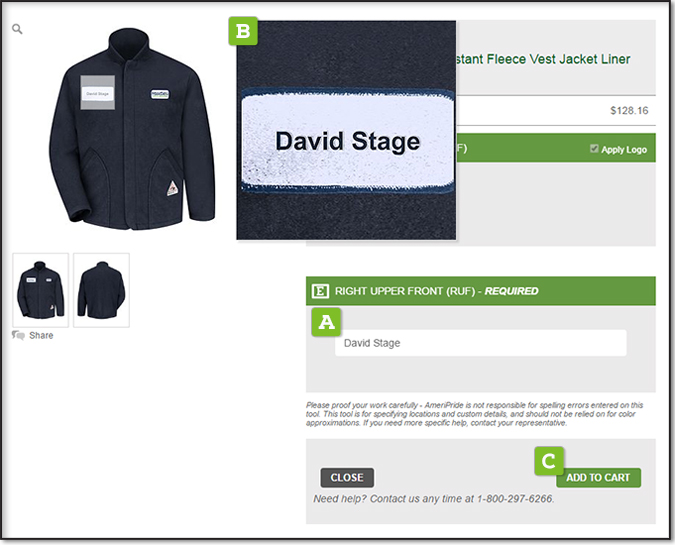Screen dimensions: 675x545
Task: Click the Share speech-bubble icon
Action: 18,335
